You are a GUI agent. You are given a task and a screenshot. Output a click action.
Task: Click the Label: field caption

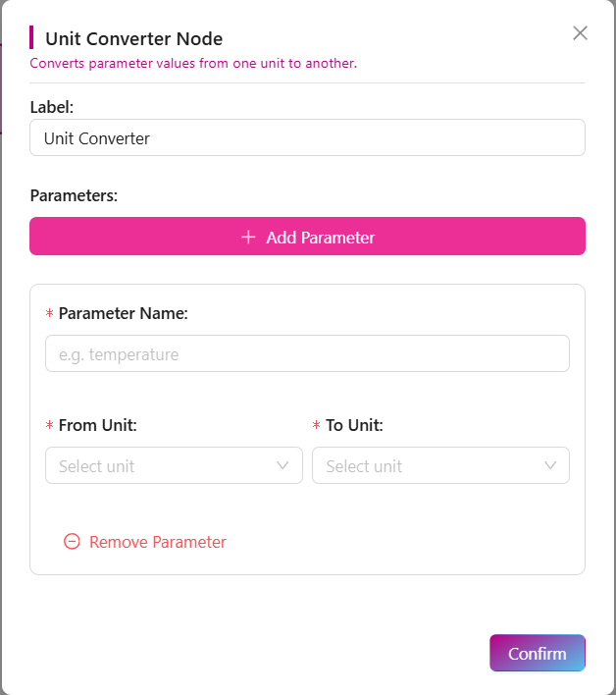pos(52,106)
